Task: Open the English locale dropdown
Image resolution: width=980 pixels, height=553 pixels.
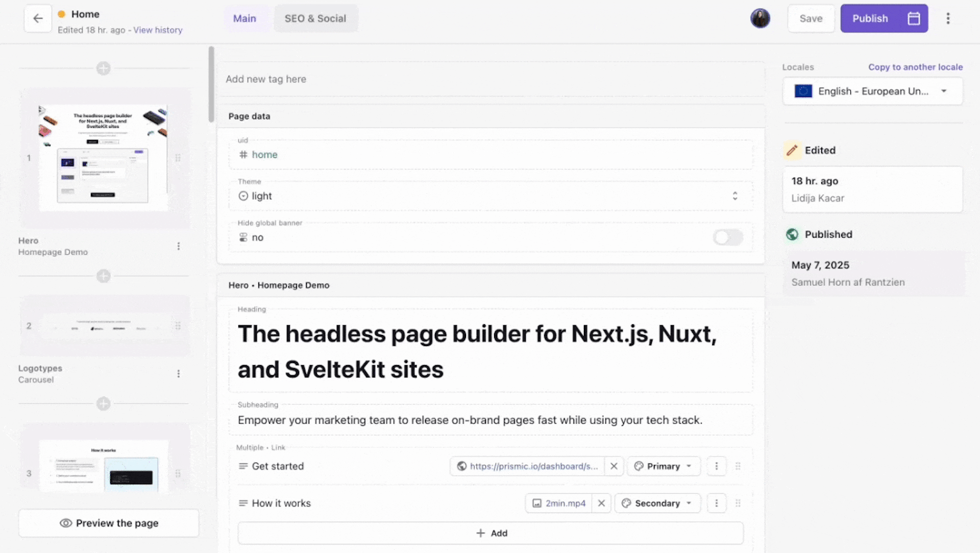Action: pos(872,91)
